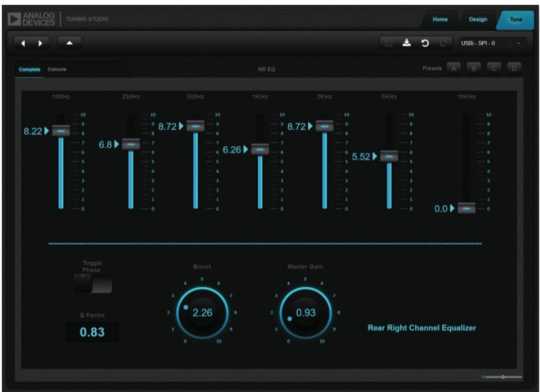Switch to the Complete view tab
Screen dimensions: 540x392
pos(29,70)
